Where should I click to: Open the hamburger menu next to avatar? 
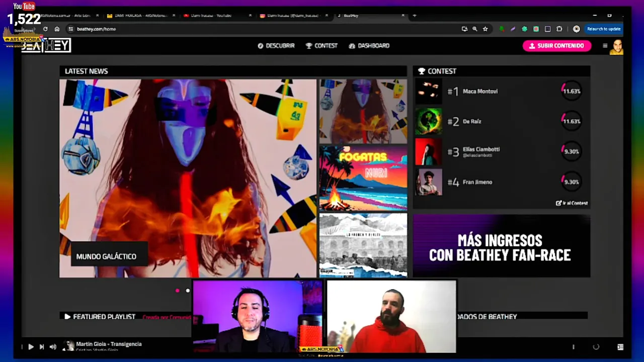[x=605, y=46]
